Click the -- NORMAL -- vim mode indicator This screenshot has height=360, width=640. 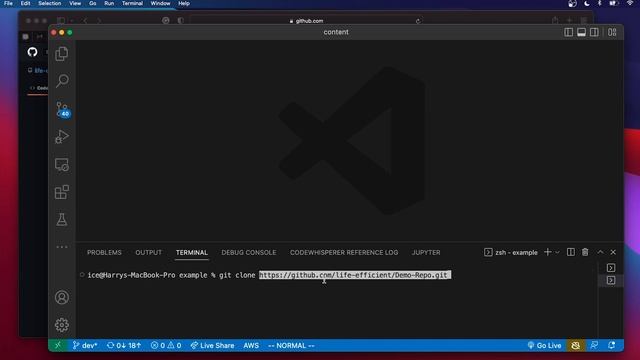click(291, 345)
